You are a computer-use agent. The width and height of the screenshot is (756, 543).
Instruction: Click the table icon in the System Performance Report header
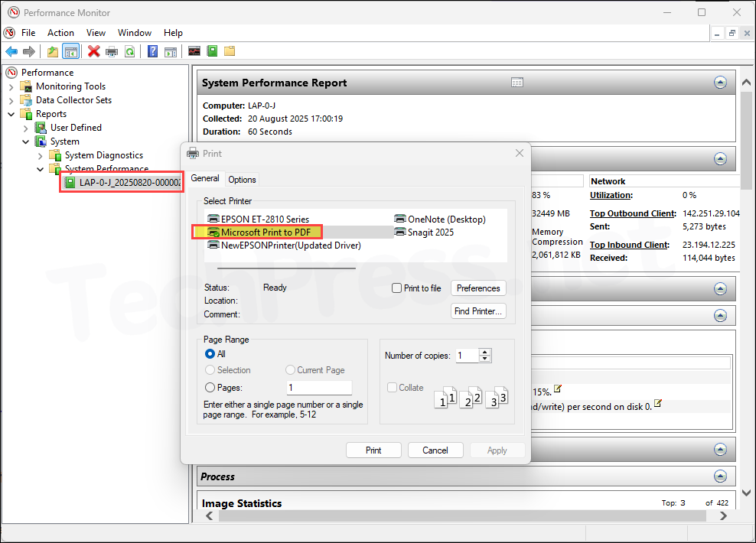pos(516,83)
